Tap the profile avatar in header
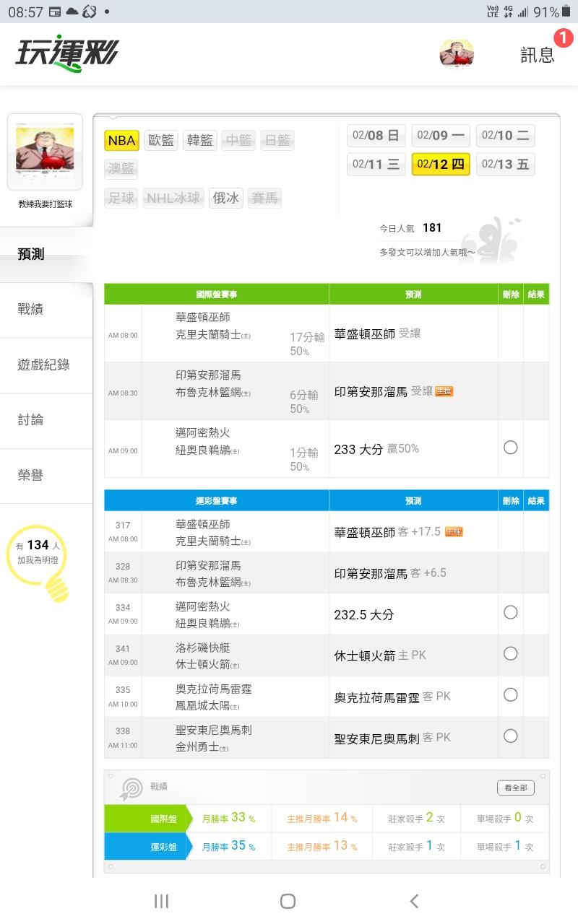The width and height of the screenshot is (578, 924). pos(457,55)
